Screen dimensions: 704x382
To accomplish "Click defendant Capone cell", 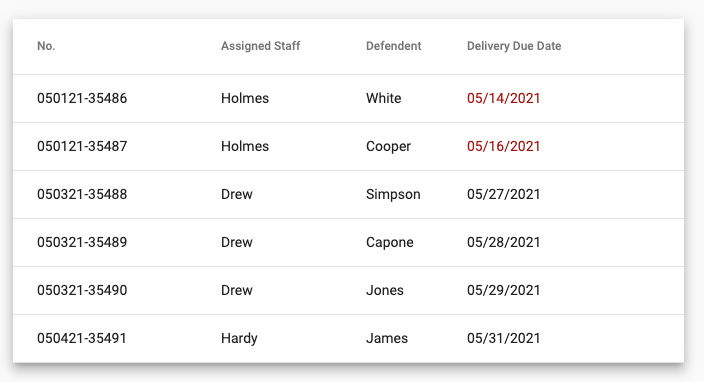I will (x=390, y=243).
